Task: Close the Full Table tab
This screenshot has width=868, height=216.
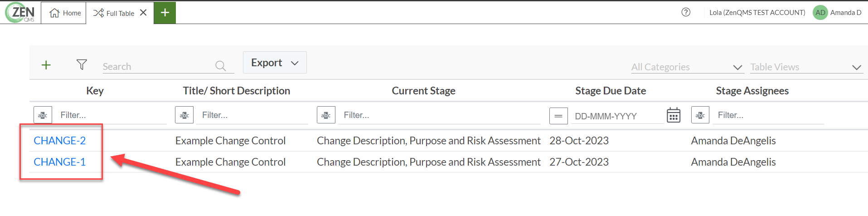Action: [x=143, y=13]
